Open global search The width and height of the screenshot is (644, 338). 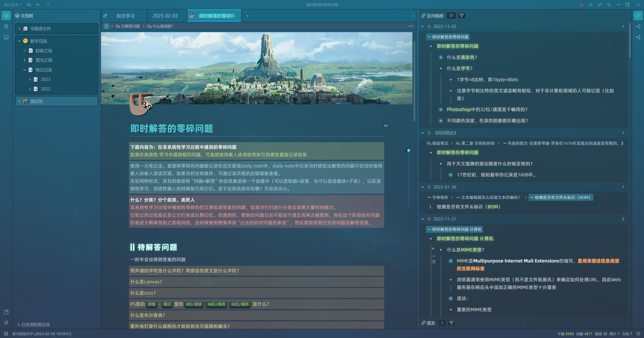pos(591,5)
